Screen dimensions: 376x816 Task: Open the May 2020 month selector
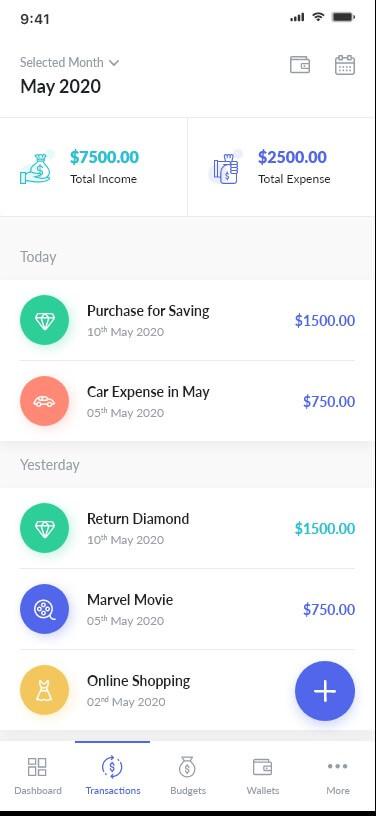(60, 86)
